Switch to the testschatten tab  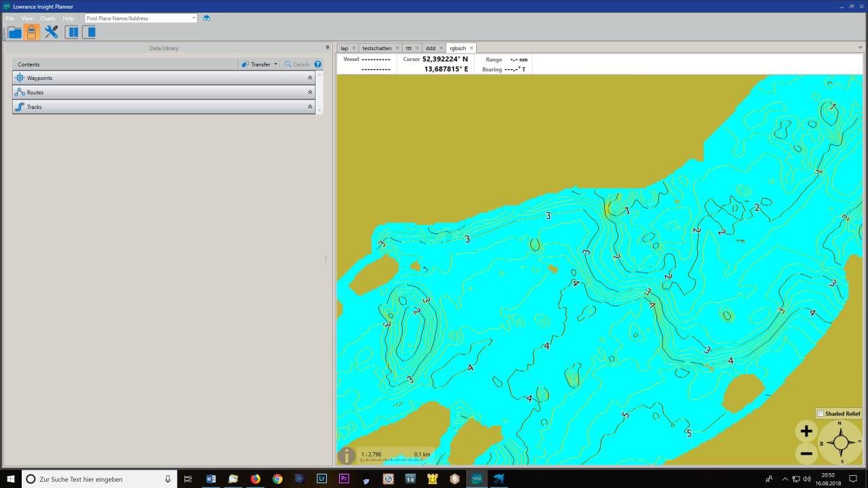(376, 48)
